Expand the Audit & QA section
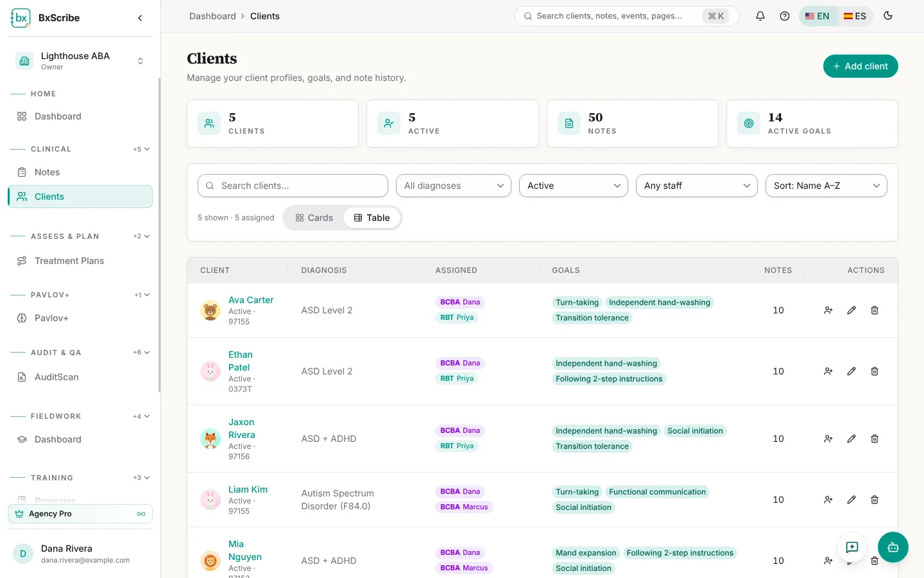Viewport: 924px width, 578px height. pos(142,353)
